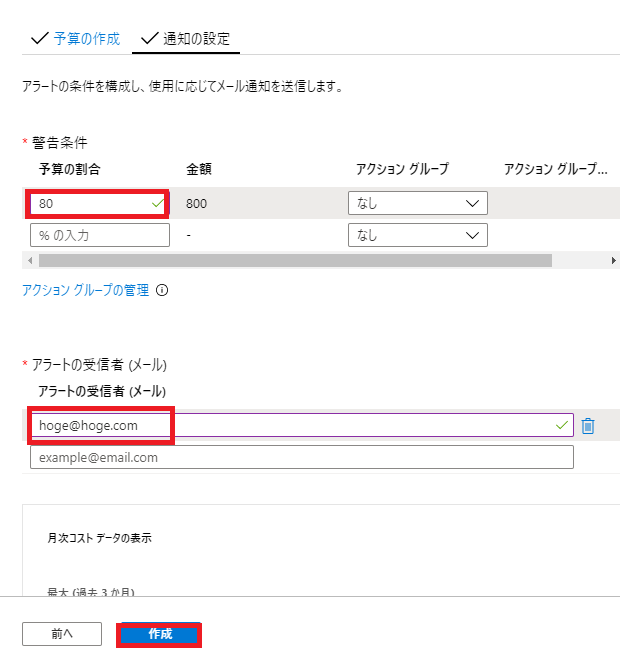Click the horizontal scrollbar thumb of the table

(x=295, y=260)
